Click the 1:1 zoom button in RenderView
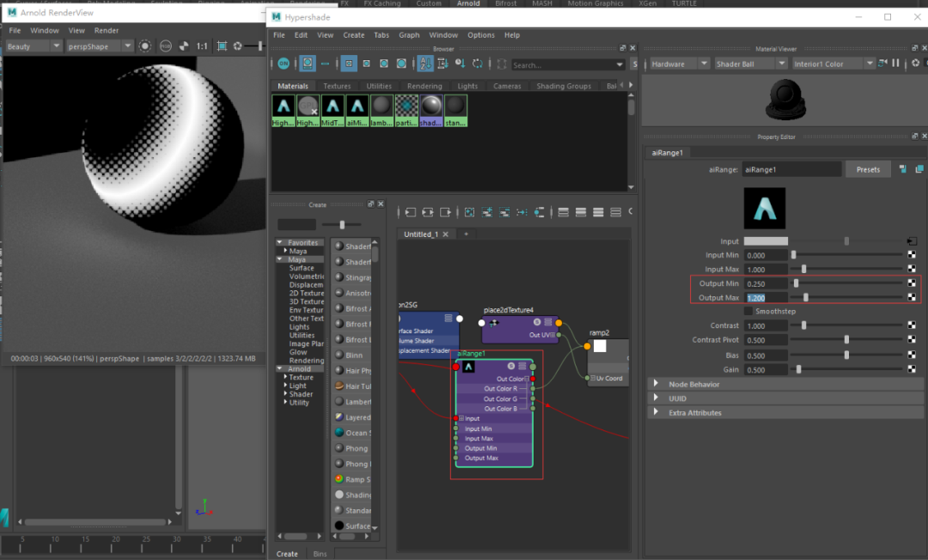 (202, 46)
